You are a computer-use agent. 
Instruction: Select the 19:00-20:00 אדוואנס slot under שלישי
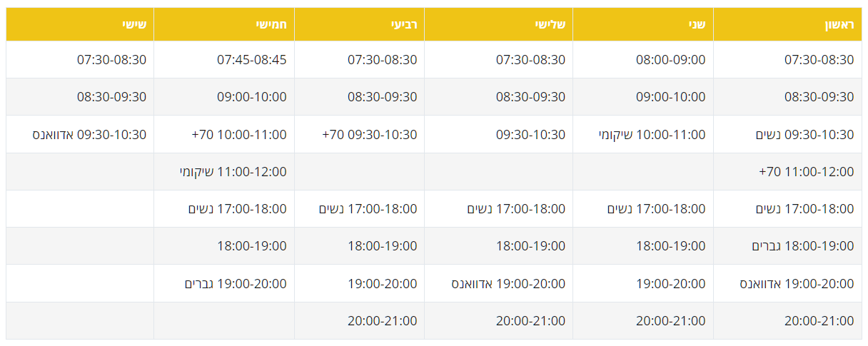(x=508, y=284)
